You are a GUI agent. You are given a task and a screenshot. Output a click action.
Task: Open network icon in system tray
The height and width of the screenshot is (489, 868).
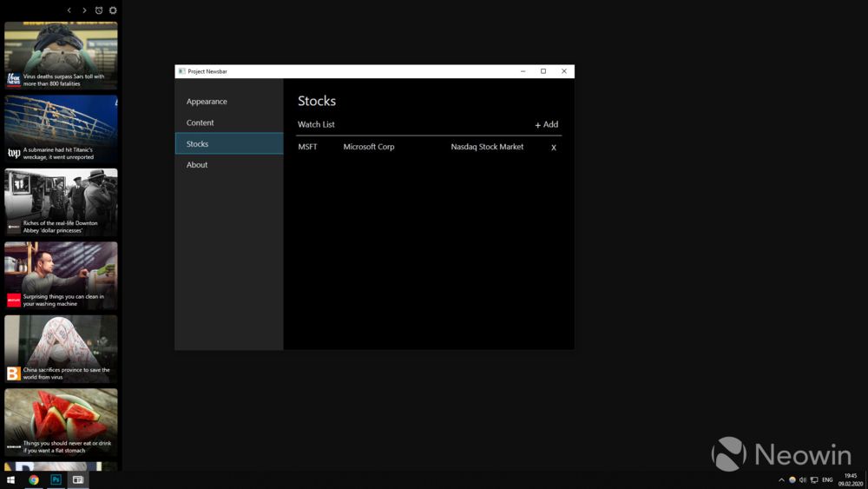[x=814, y=480]
